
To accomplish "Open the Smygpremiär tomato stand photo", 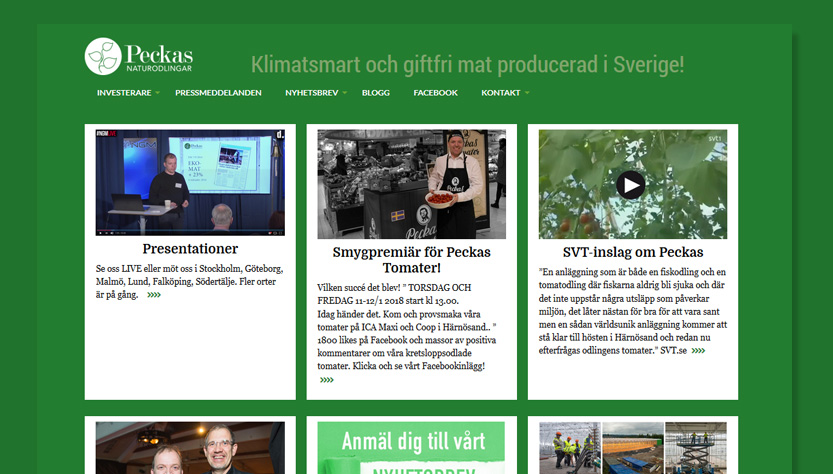I will coord(412,184).
